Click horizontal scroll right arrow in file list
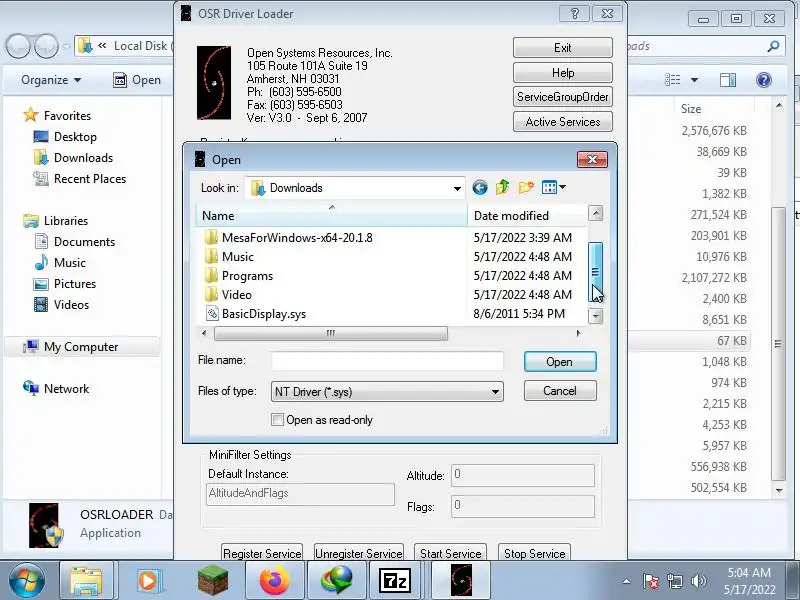Screen dimensions: 800x600 pyautogui.click(x=578, y=334)
